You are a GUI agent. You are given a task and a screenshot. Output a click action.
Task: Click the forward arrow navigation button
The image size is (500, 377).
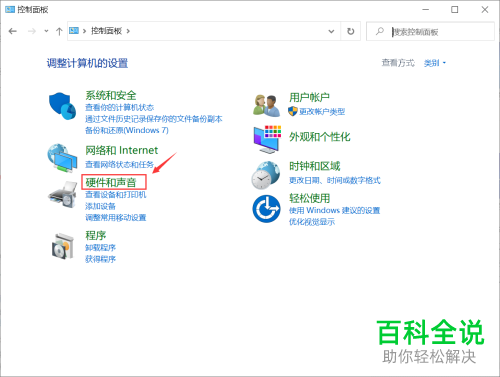coord(32,31)
